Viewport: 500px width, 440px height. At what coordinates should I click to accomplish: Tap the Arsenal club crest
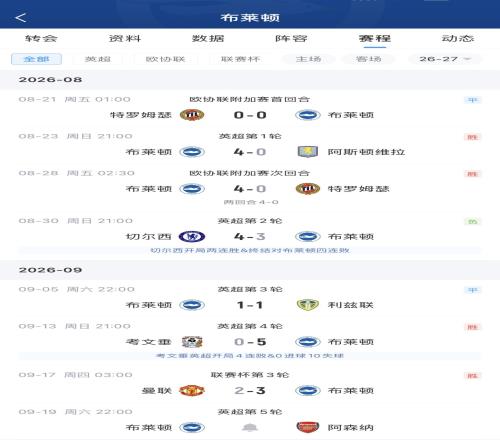coord(307,427)
